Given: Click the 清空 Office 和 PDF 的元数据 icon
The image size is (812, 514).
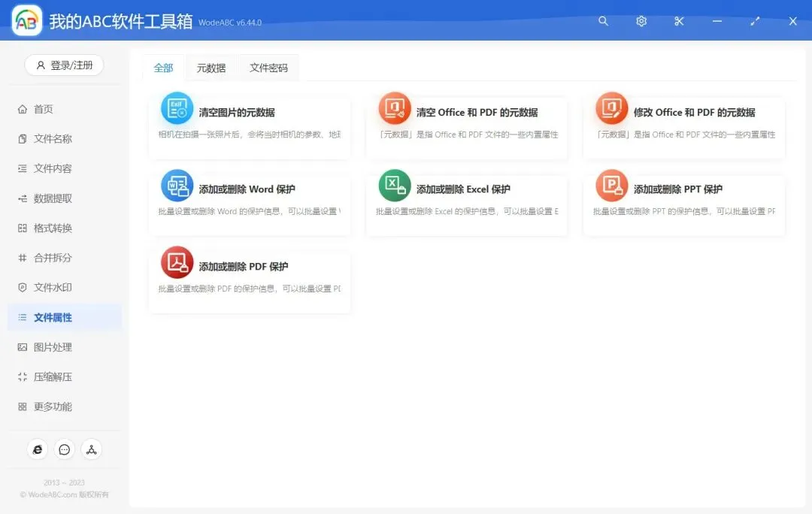Looking at the screenshot, I should pos(395,108).
